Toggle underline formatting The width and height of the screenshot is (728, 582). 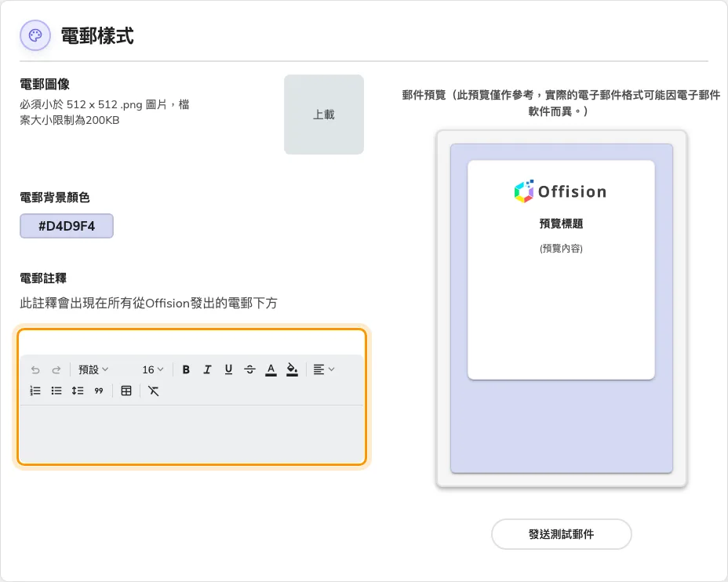tap(228, 369)
